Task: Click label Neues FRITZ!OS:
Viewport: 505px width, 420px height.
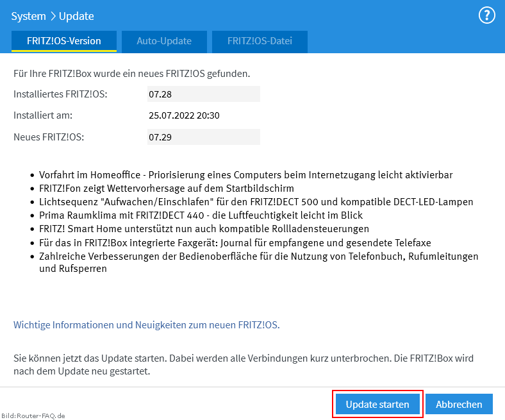Action: pos(49,137)
